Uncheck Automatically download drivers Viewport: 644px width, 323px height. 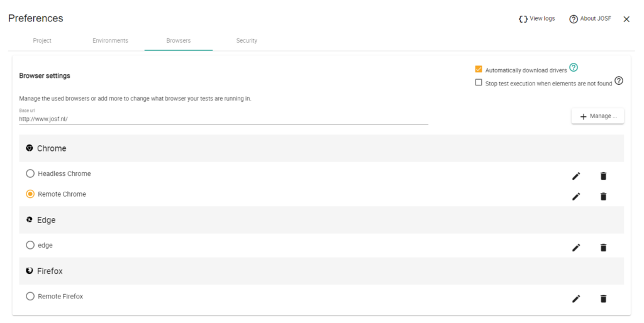pyautogui.click(x=479, y=70)
